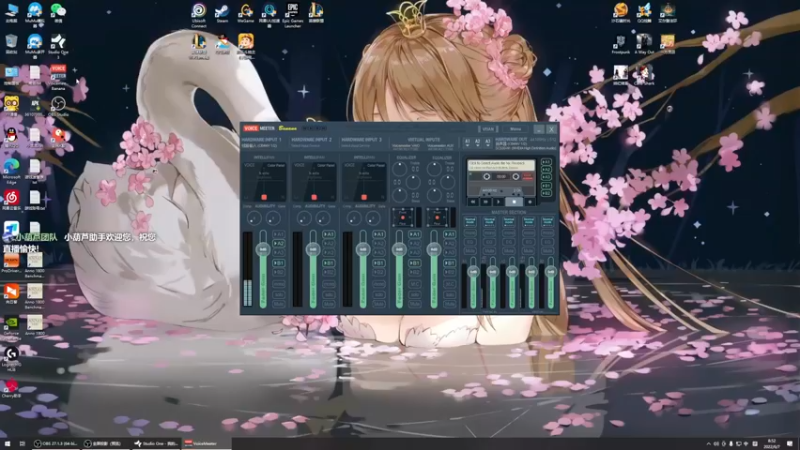Toggle B1 bus on Hardware Input 1

click(279, 263)
